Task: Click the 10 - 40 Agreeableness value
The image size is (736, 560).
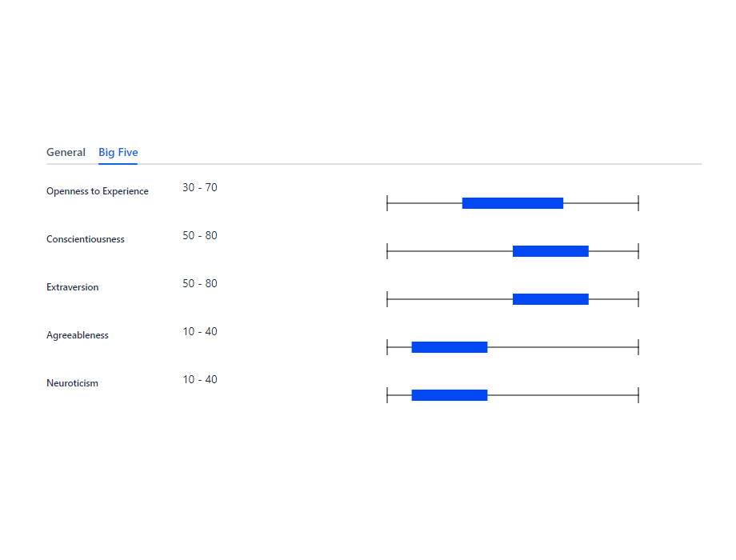Action: [200, 331]
